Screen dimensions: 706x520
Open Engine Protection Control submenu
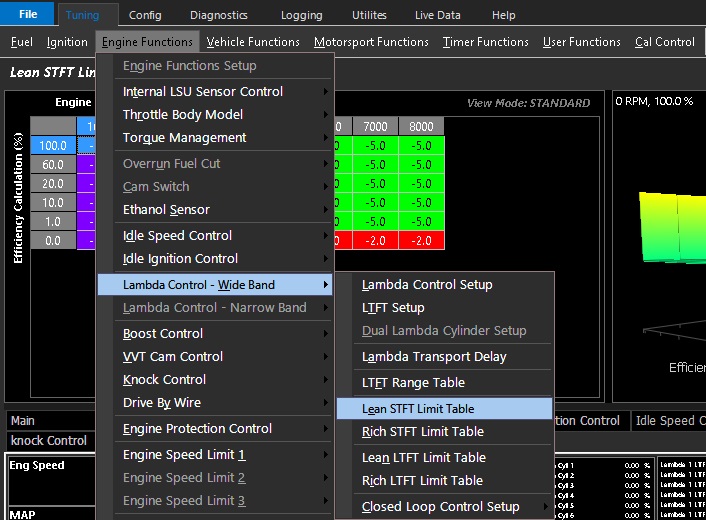coord(197,429)
